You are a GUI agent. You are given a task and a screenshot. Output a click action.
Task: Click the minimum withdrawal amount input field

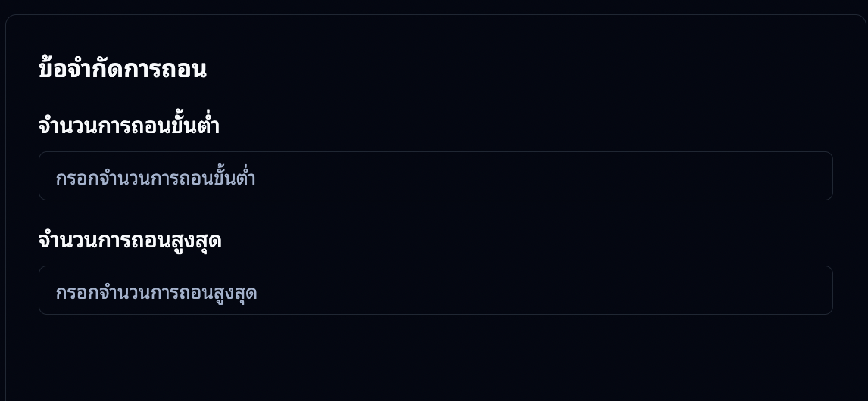[x=436, y=176]
